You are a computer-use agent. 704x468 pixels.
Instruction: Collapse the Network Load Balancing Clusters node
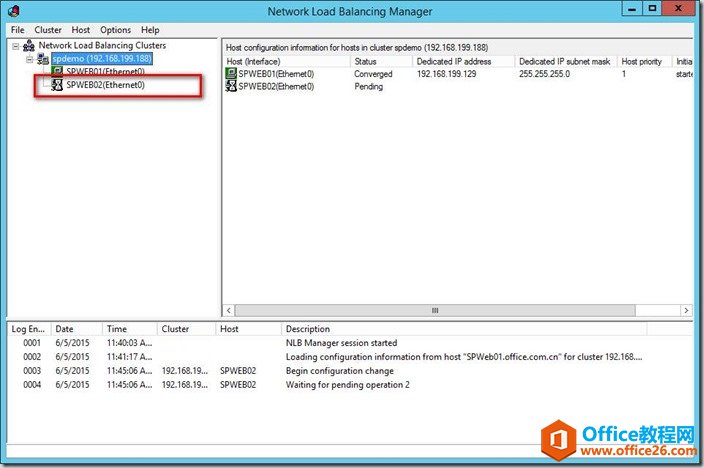click(x=16, y=46)
